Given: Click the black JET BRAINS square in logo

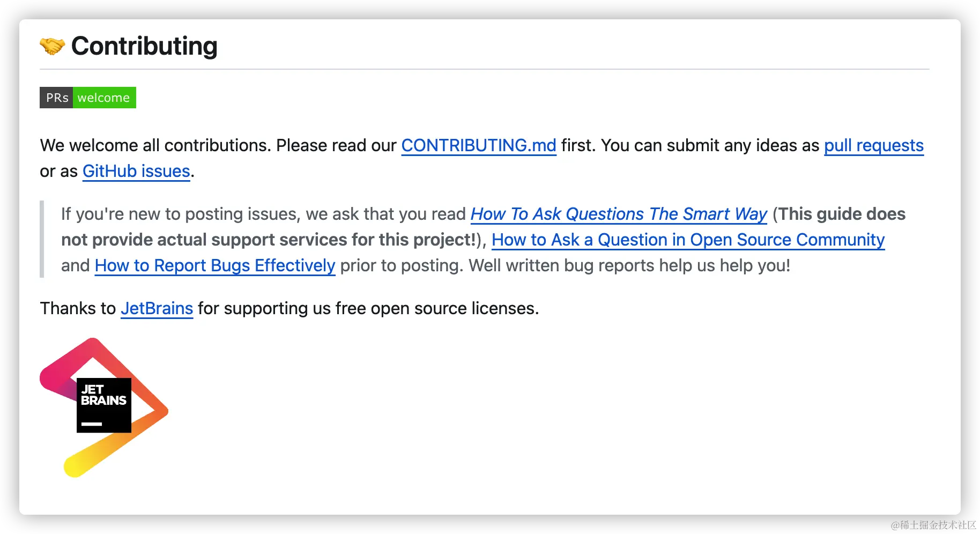Looking at the screenshot, I should click(x=104, y=405).
